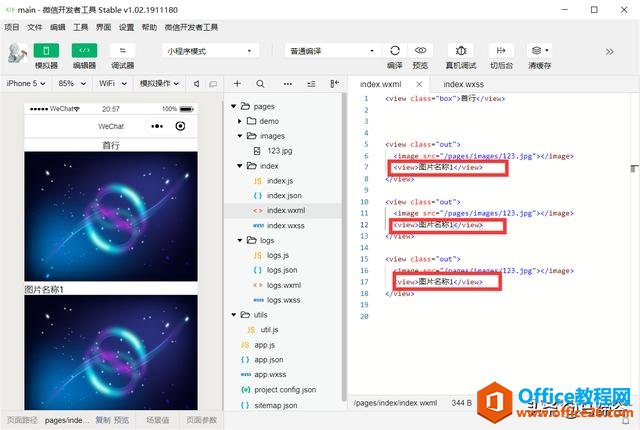Open util.js file

[269, 330]
